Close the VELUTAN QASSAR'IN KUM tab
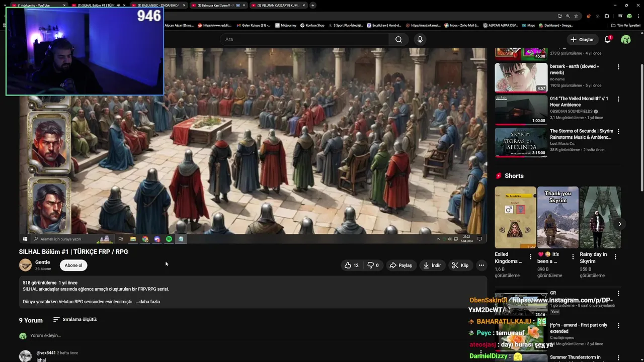Screen dimensions: 644x362 (x=303, y=5)
